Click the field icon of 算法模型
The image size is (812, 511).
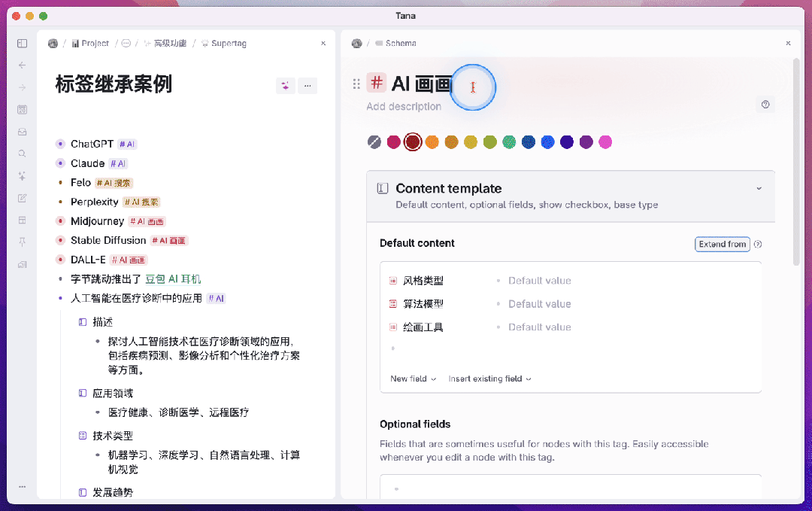click(x=393, y=304)
